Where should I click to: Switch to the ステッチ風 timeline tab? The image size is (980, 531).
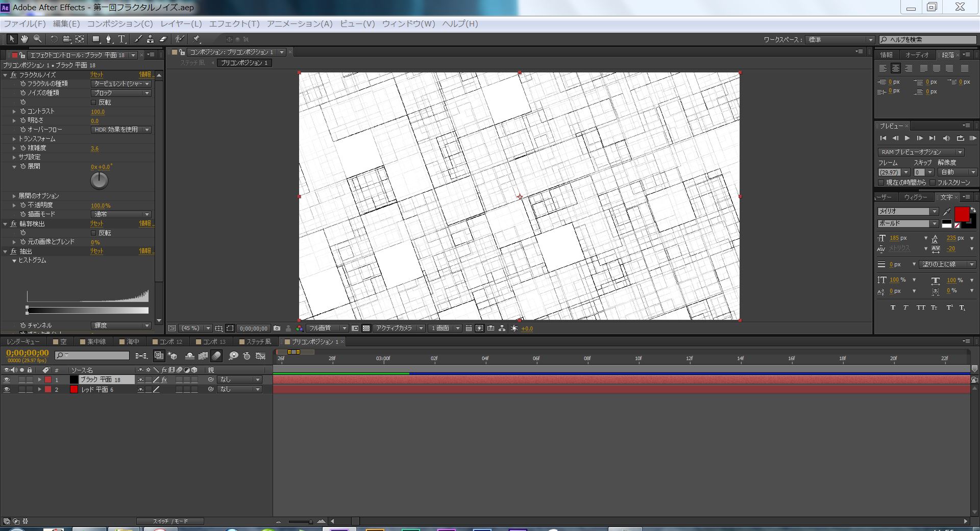(258, 342)
